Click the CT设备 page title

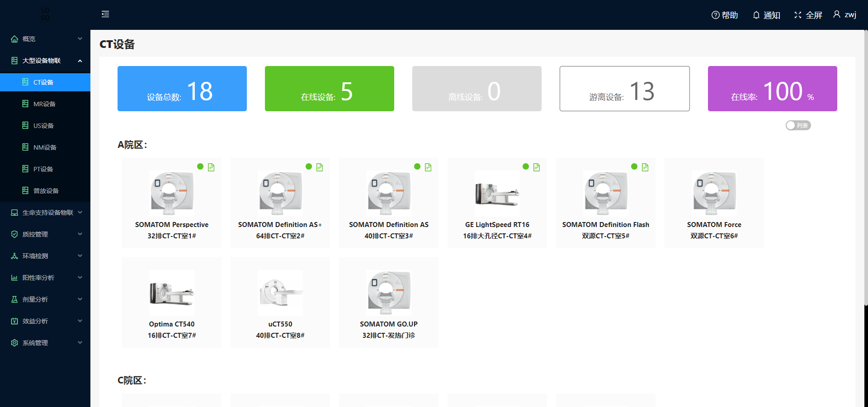(x=117, y=44)
